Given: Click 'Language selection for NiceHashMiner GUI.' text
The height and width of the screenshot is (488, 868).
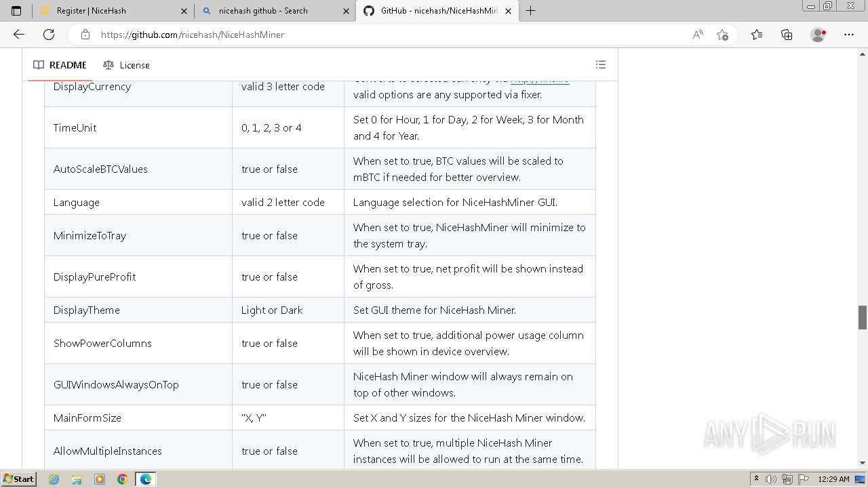Looking at the screenshot, I should pos(455,202).
